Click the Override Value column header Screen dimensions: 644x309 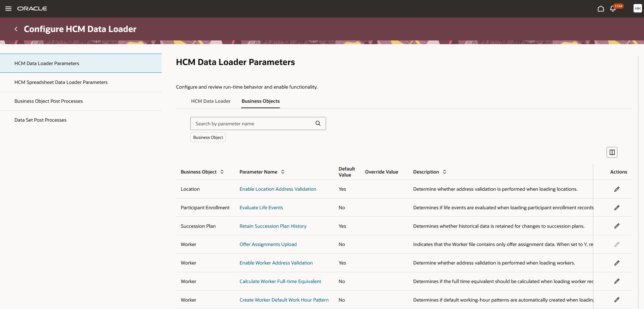[x=382, y=172]
